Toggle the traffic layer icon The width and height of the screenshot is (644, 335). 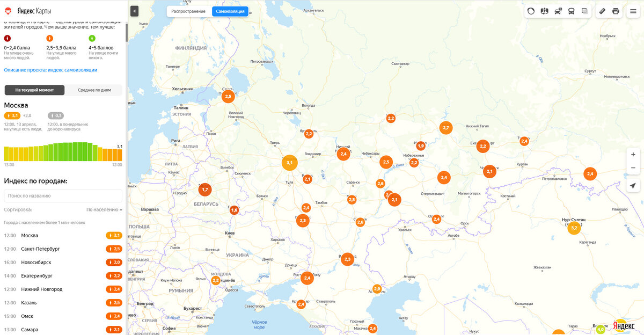coord(531,11)
